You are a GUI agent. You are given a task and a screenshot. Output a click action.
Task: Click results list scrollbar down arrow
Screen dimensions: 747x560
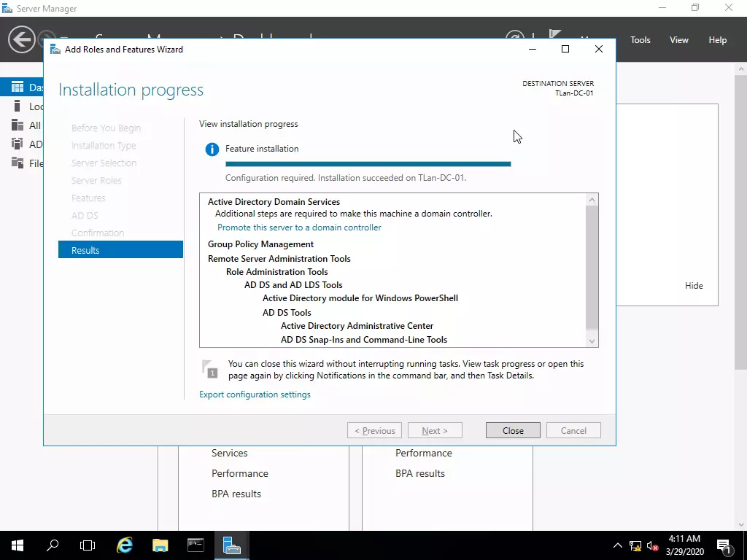(x=592, y=341)
